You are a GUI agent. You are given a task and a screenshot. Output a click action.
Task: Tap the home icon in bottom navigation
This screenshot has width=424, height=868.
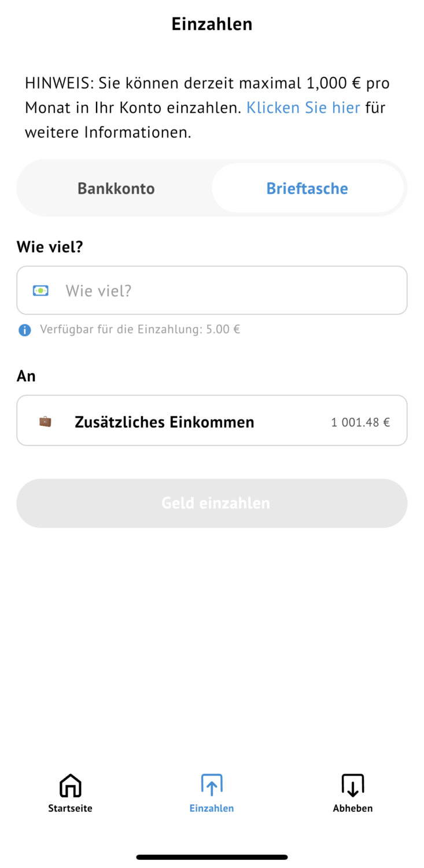[70, 785]
